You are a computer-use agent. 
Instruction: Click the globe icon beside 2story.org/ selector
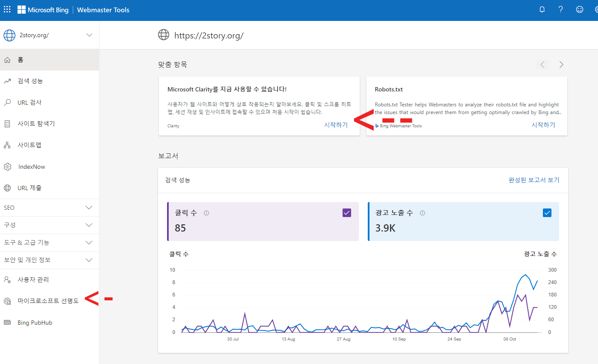tap(9, 35)
